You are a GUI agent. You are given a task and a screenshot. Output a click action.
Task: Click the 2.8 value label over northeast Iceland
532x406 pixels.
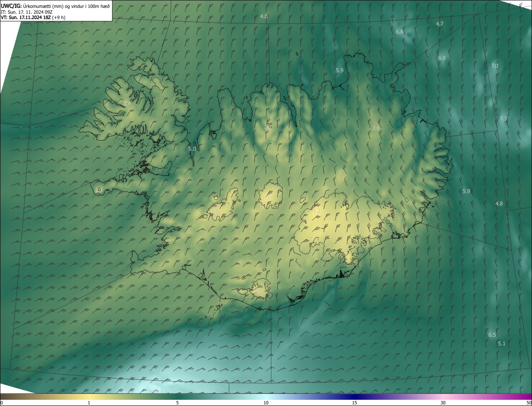click(376, 128)
